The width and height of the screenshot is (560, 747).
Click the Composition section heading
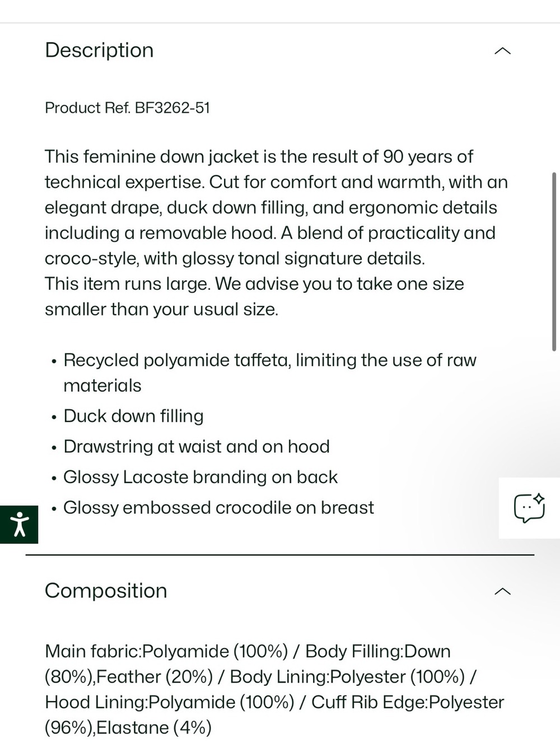[106, 591]
